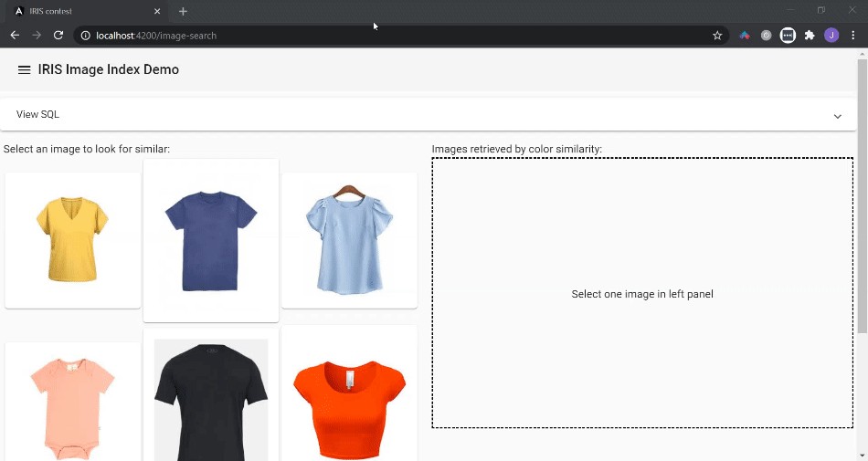Select the yellow v-neck blouse image

[73, 240]
